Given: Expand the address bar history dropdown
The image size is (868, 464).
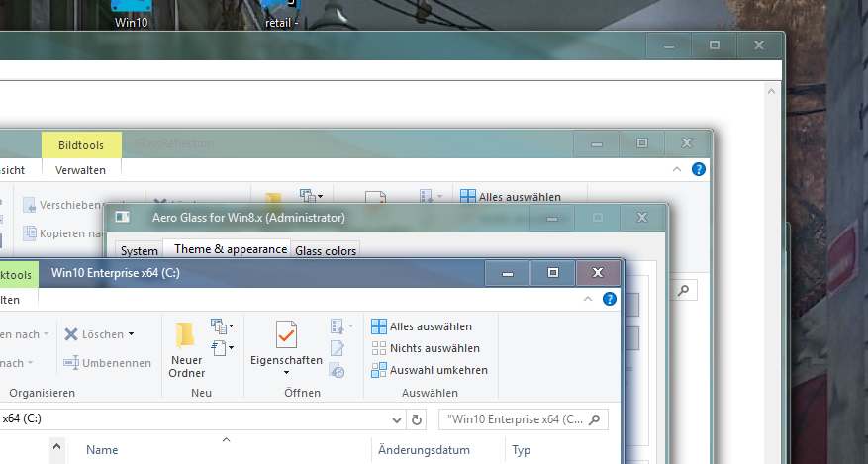Looking at the screenshot, I should click(397, 419).
